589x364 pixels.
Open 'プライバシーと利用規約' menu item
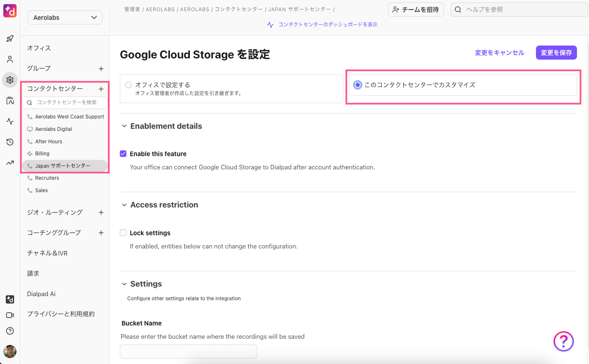coord(61,314)
